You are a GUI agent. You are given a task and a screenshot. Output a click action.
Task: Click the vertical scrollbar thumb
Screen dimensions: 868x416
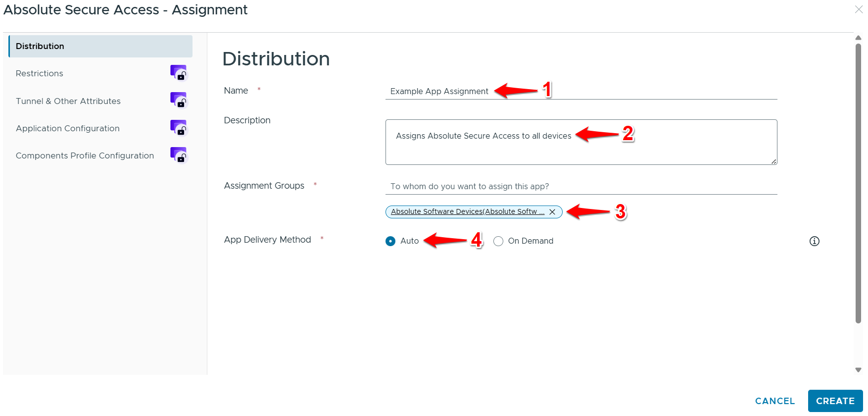coord(859,183)
